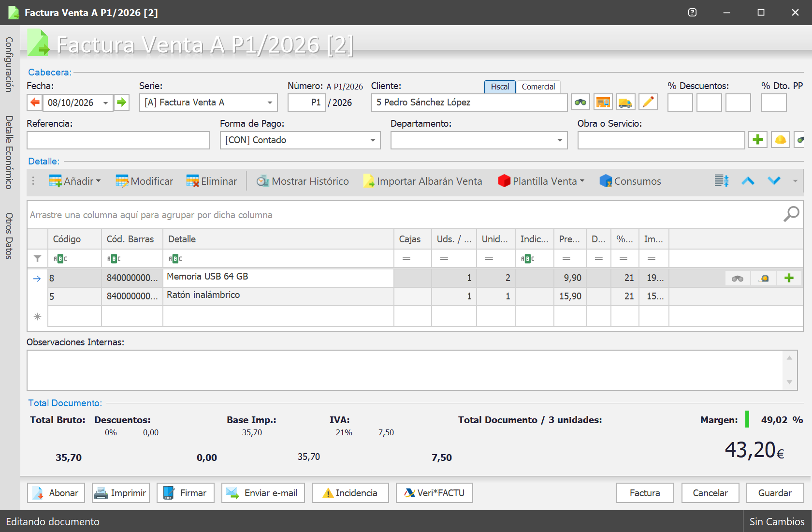Screen dimensions: 812x532
Task: Click the Incidencia button
Action: 350,493
